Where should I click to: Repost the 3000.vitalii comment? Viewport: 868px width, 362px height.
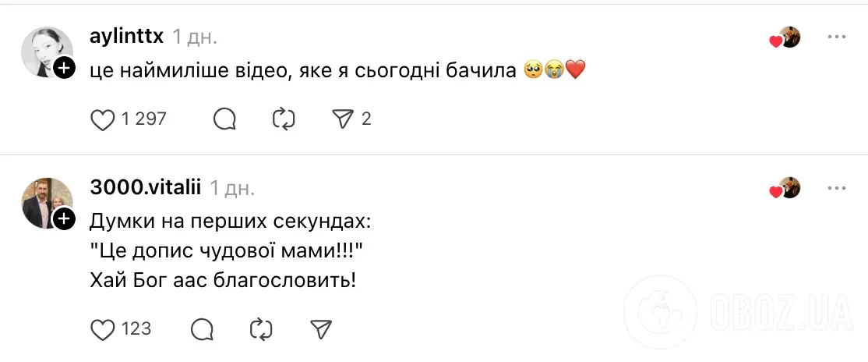[261, 329]
